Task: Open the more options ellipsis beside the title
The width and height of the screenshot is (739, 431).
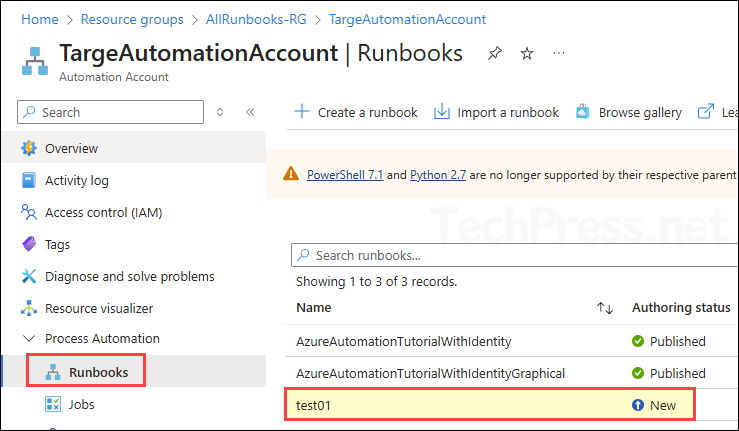Action: [558, 53]
